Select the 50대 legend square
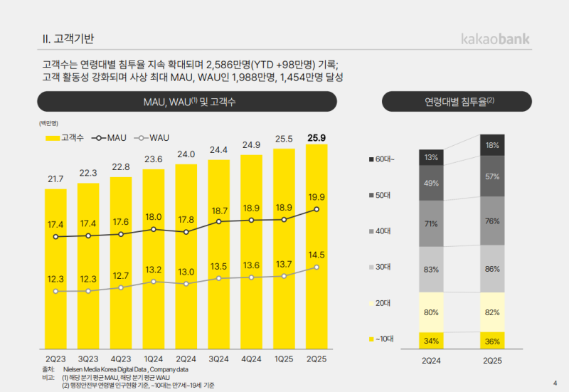This screenshot has width=569, height=392. [x=371, y=194]
